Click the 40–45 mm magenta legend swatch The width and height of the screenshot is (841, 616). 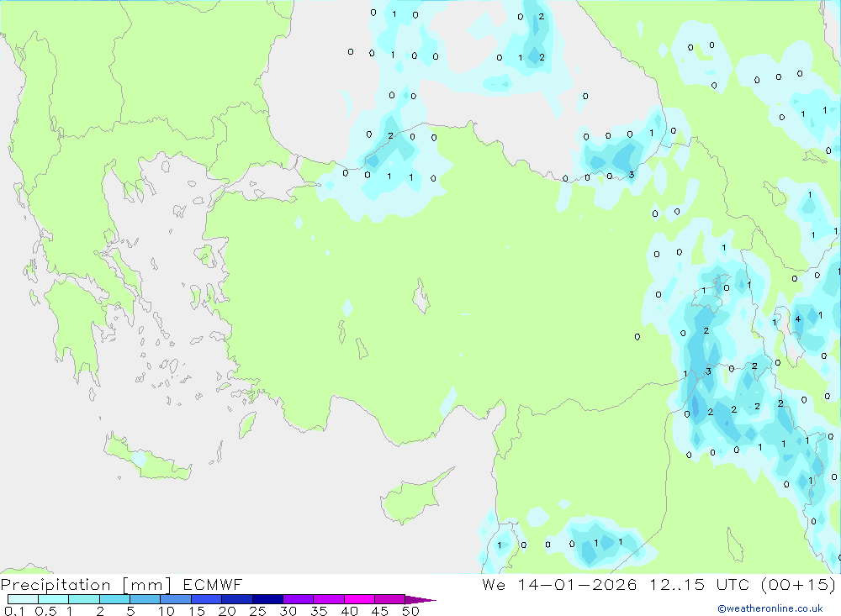point(359,599)
